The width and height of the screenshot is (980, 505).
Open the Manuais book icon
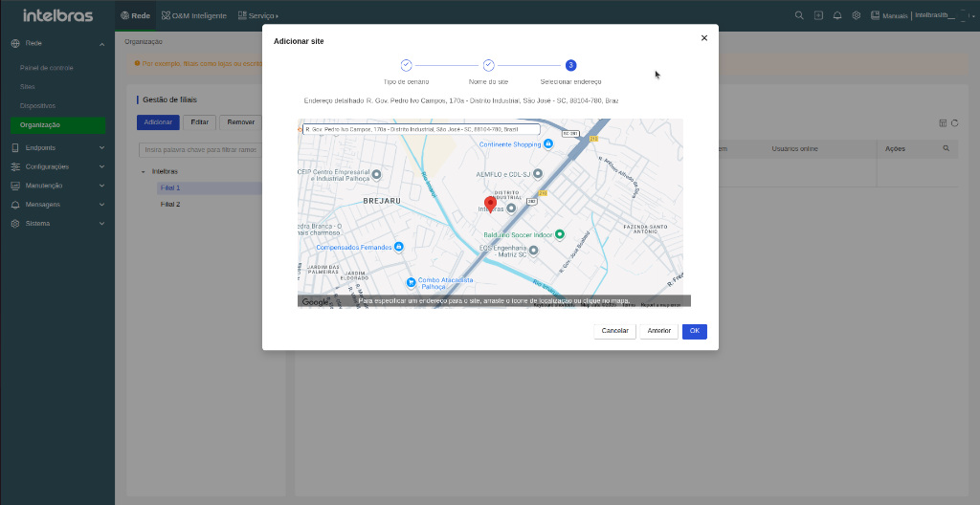[x=875, y=15]
